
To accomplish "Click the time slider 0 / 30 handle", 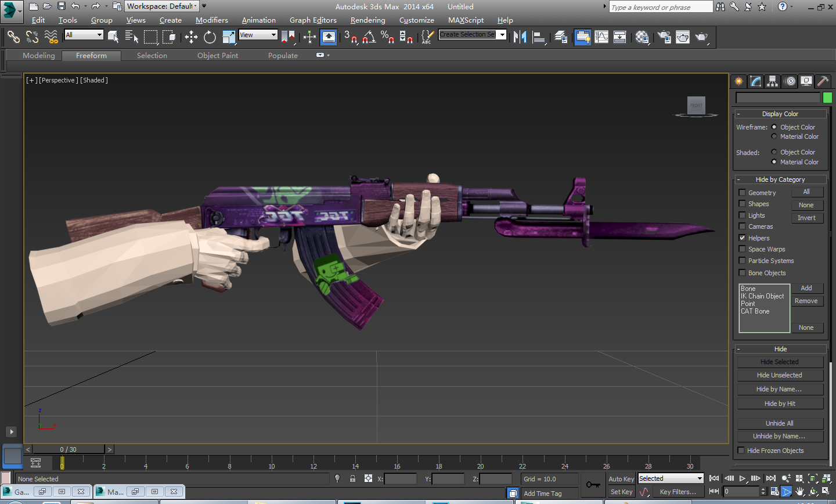I will click(69, 449).
